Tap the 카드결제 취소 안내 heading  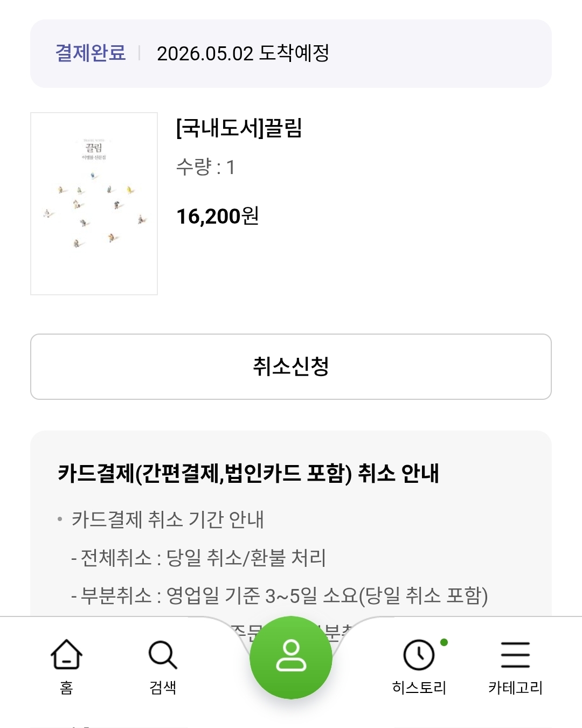pyautogui.click(x=248, y=473)
